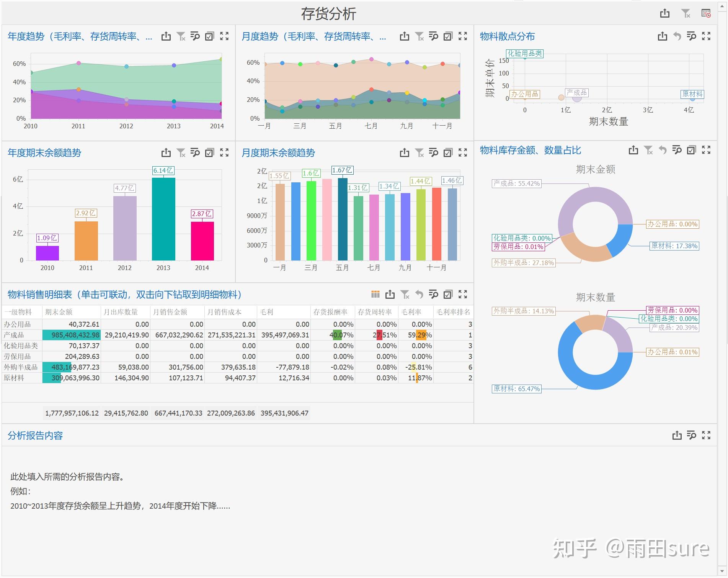Maximize the 物料散点分布 panel to fullscreen
Screen dimensions: 728x578
click(x=706, y=36)
